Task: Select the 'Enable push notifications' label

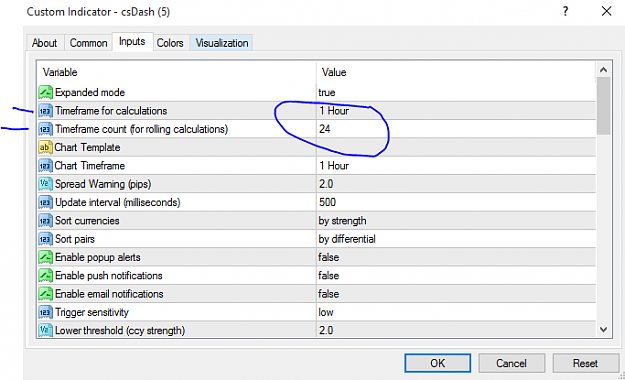Action: tap(108, 276)
